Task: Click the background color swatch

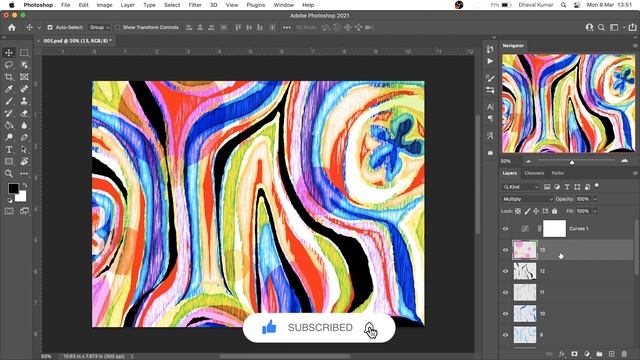Action: 21,197
